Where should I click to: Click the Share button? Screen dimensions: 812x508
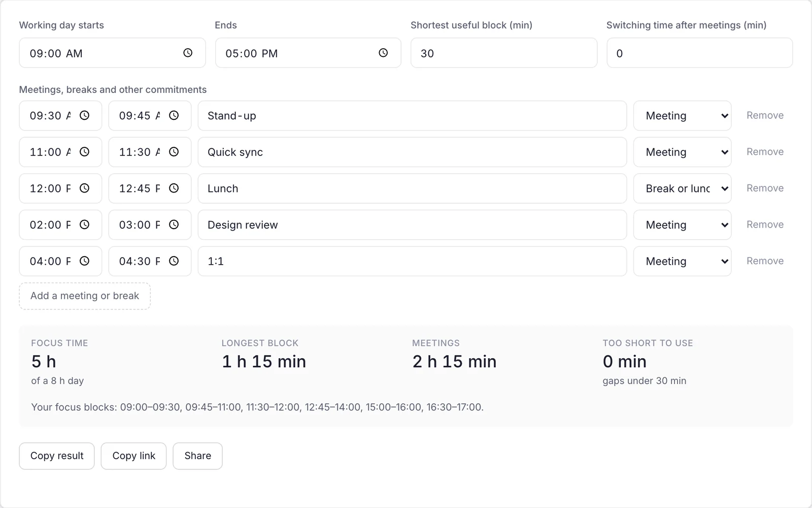tap(197, 456)
